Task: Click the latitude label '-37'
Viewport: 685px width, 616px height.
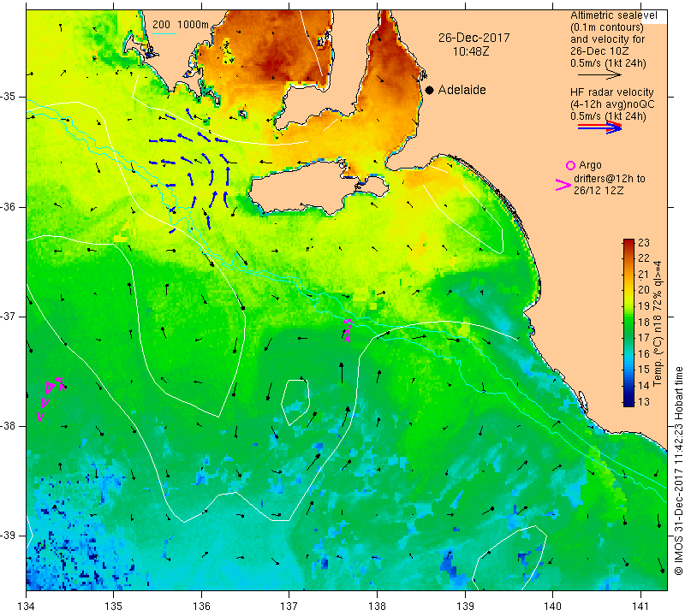Action: click(x=9, y=316)
